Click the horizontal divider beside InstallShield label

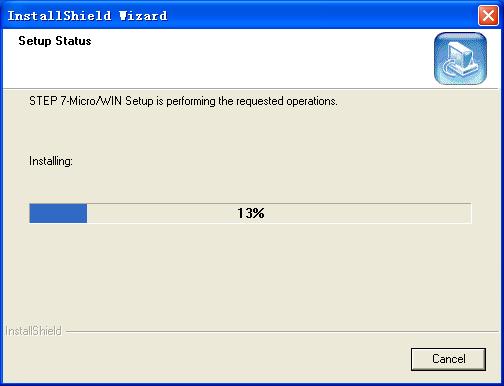(x=282, y=332)
